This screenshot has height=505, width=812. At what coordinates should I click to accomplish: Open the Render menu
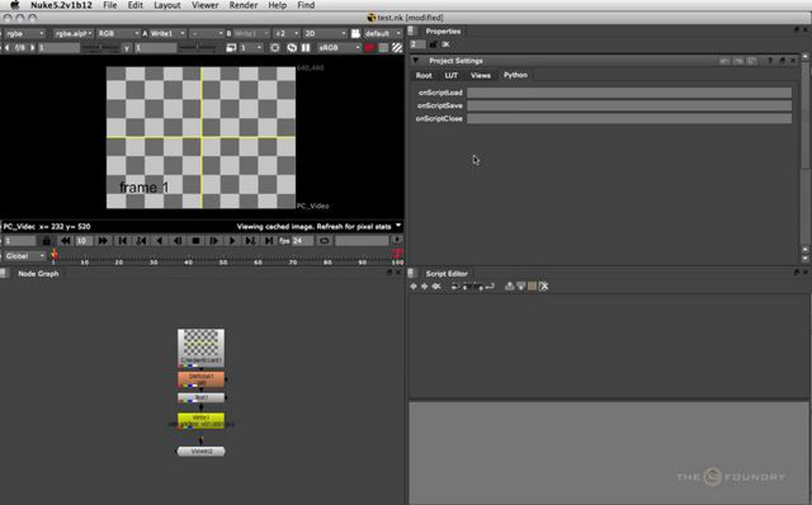243,5
